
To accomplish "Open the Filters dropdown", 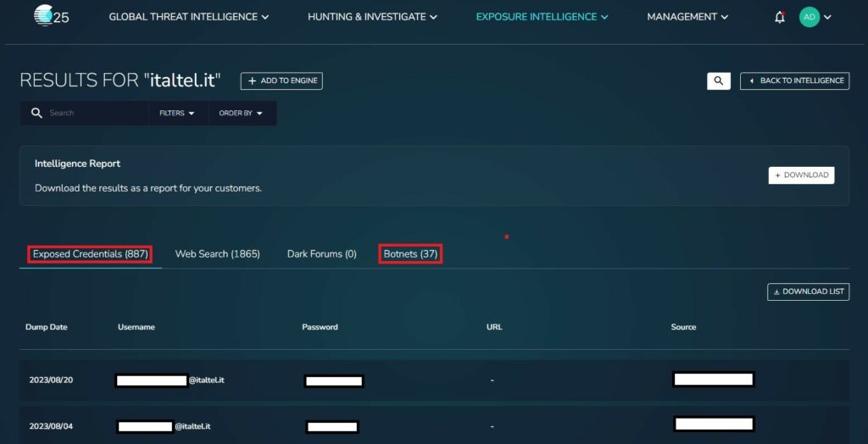I will [177, 113].
